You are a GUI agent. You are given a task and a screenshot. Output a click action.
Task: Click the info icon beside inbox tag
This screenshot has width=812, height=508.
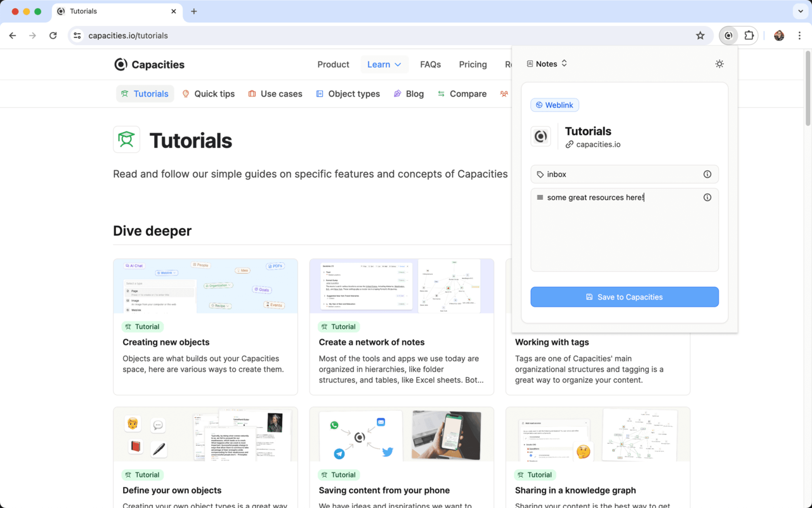(707, 174)
